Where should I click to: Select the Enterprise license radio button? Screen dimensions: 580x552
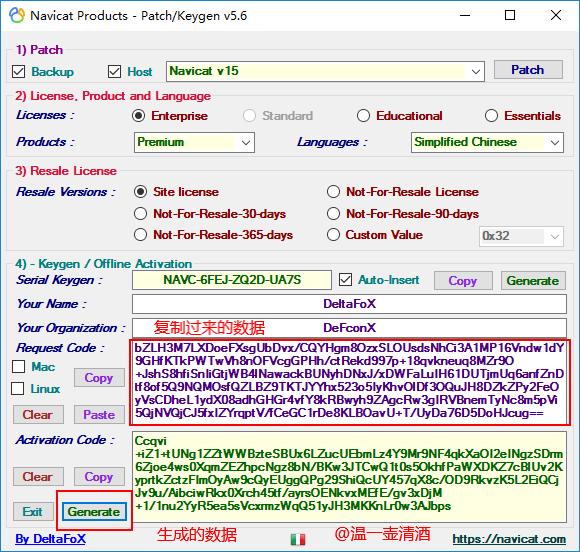point(139,116)
